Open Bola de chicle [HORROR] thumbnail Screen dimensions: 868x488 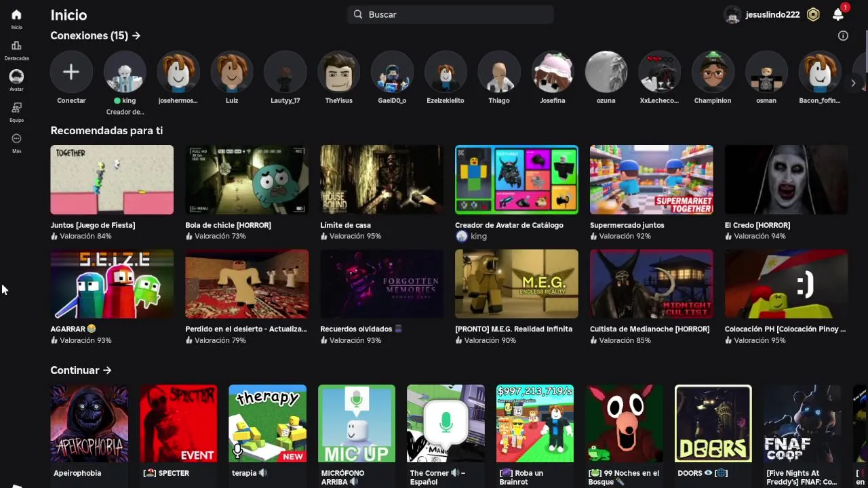[x=247, y=180]
